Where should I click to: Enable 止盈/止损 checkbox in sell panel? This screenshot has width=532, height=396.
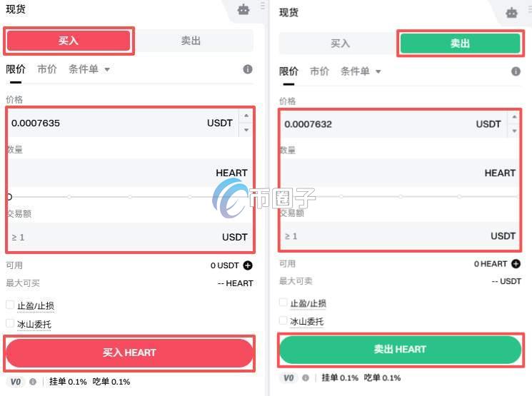pos(283,302)
